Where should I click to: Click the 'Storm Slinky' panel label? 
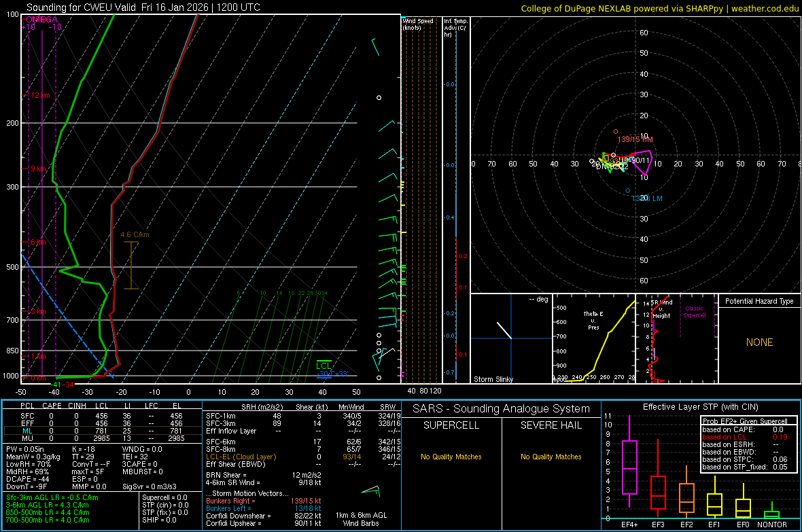[493, 379]
